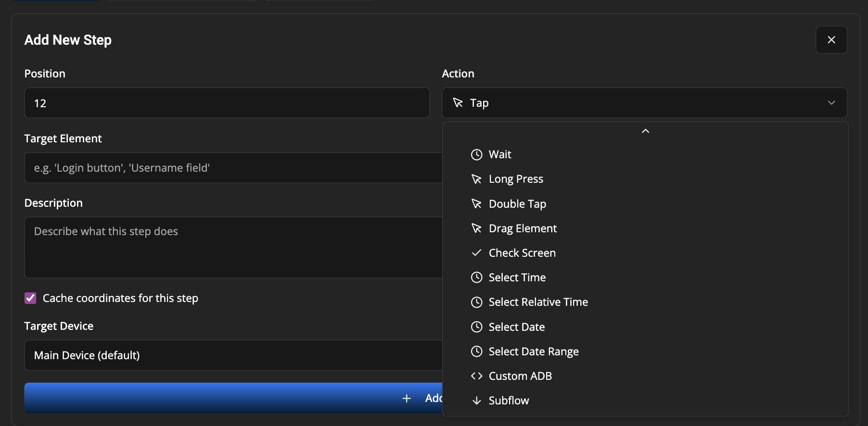Focus the Target Element input field
The image size is (868, 426).
tap(233, 168)
